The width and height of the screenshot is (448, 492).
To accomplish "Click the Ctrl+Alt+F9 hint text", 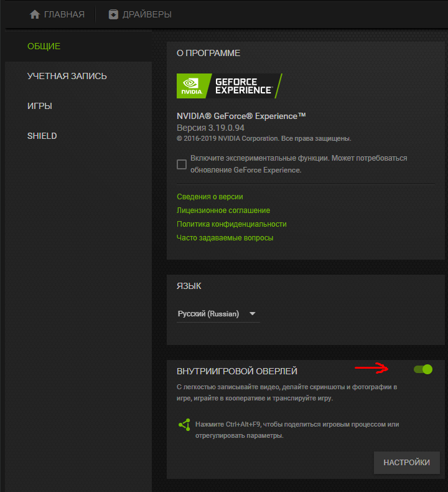I will point(297,430).
